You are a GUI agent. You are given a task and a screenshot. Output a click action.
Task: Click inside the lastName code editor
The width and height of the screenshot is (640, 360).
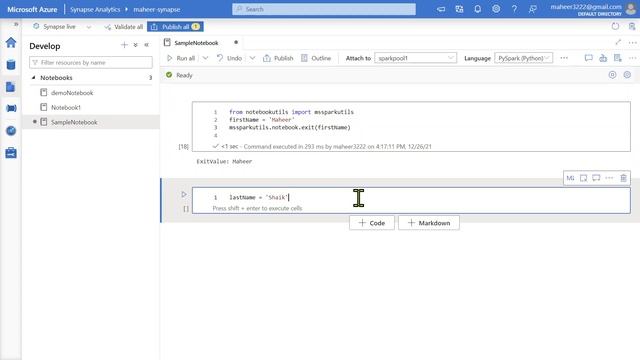coord(411,198)
